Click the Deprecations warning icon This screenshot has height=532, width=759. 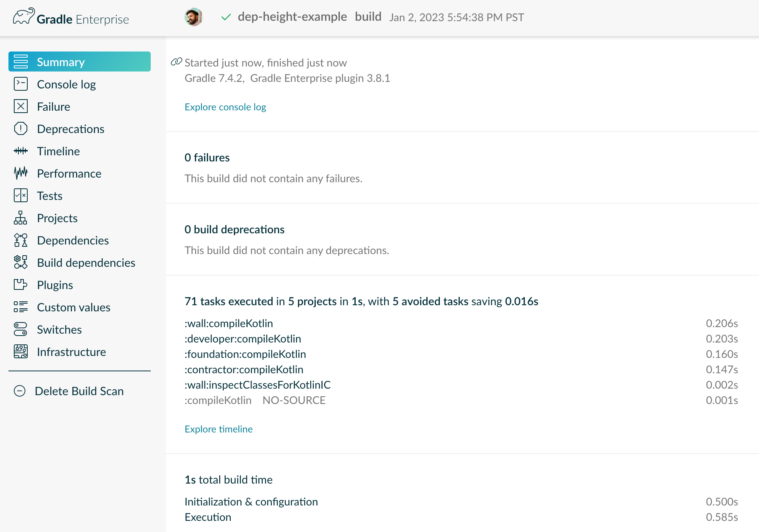pyautogui.click(x=20, y=128)
